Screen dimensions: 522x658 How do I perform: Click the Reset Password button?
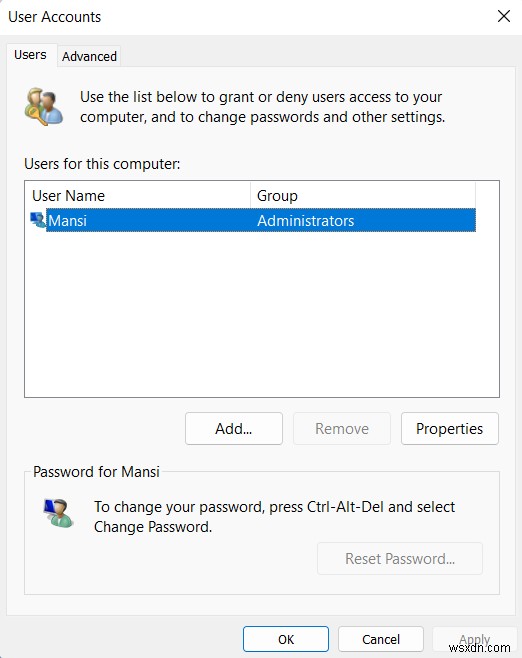(400, 559)
